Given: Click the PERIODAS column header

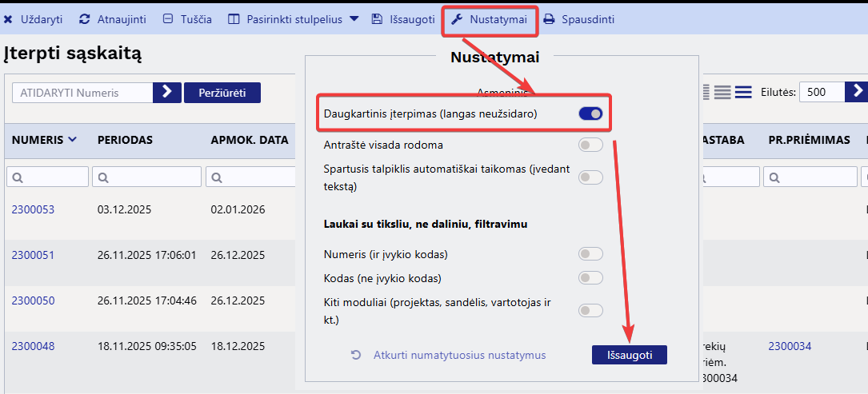Looking at the screenshot, I should point(125,140).
